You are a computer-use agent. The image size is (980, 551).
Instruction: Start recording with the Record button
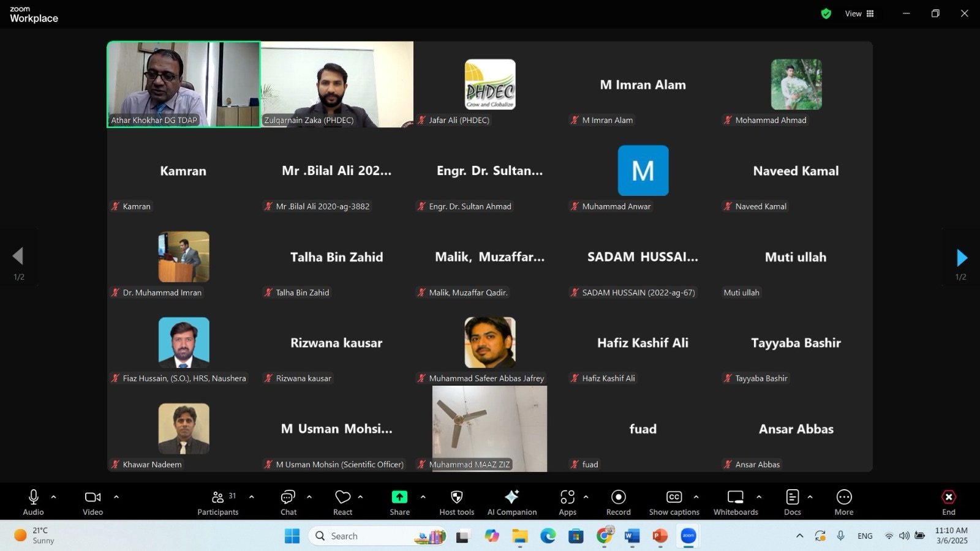618,503
